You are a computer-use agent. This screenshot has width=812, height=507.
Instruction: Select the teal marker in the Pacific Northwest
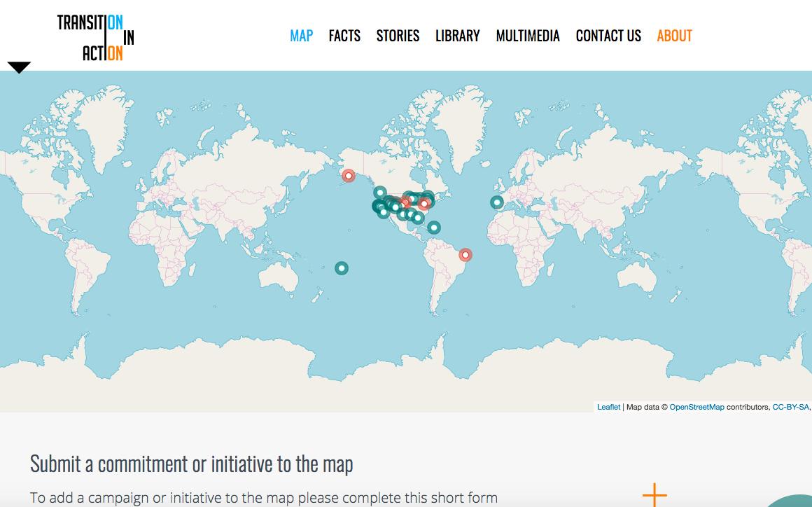coord(380,193)
